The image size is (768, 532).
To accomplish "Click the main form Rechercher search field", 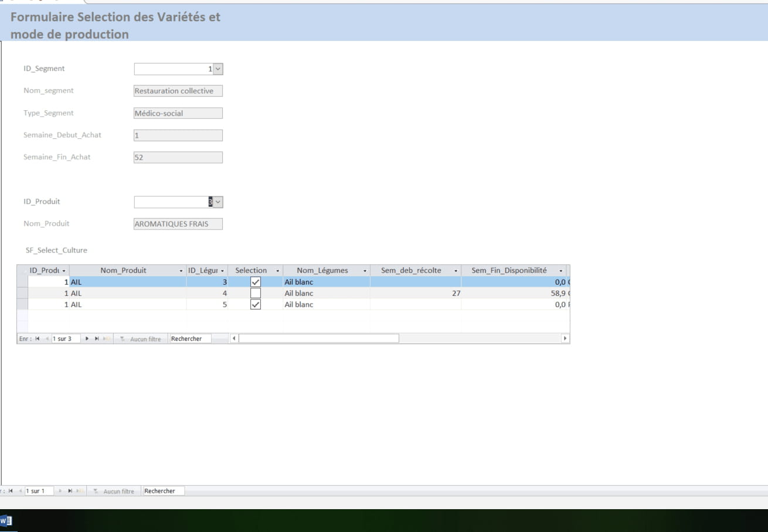I will point(164,491).
